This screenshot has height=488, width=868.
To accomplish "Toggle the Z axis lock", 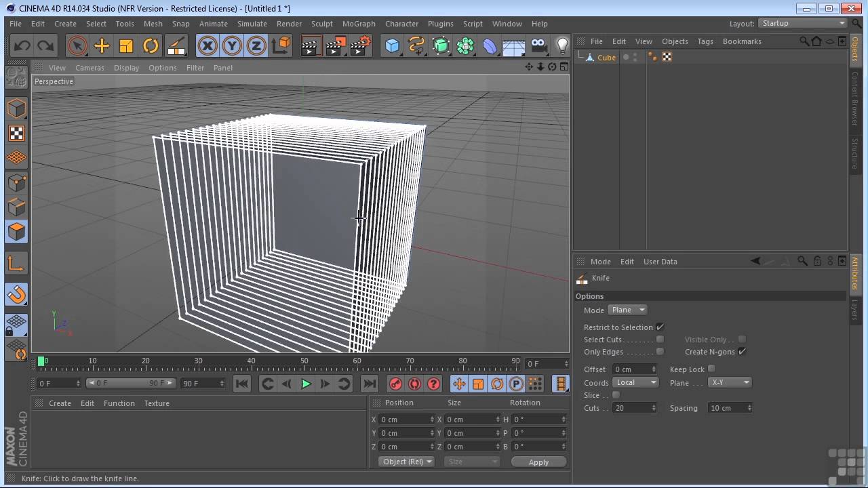I will [x=256, y=45].
